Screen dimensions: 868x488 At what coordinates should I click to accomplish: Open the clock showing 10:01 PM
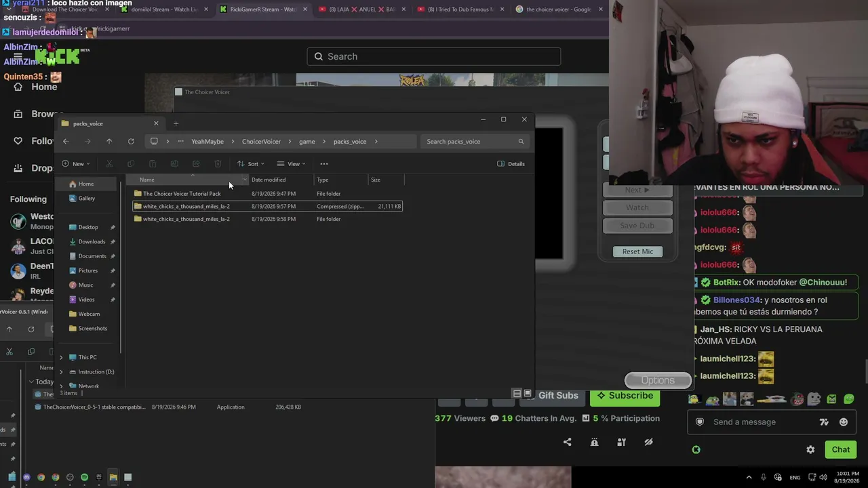[x=848, y=477]
